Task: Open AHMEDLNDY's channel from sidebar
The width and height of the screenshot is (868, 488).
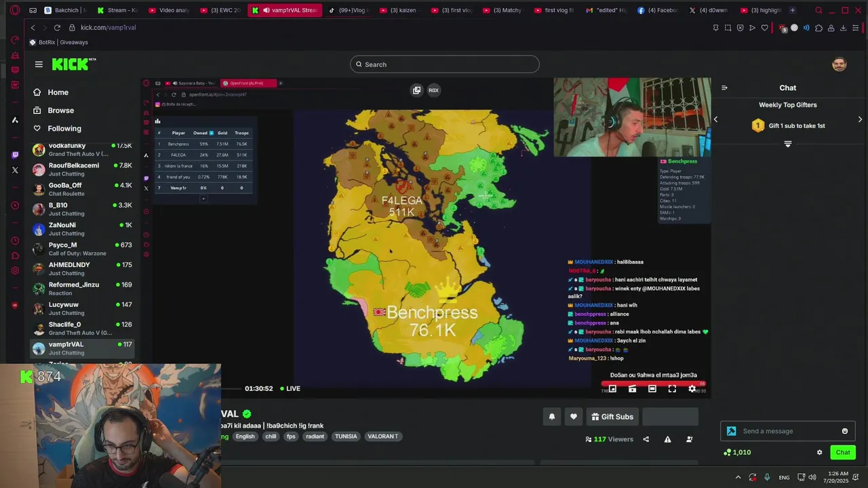Action: (83, 268)
